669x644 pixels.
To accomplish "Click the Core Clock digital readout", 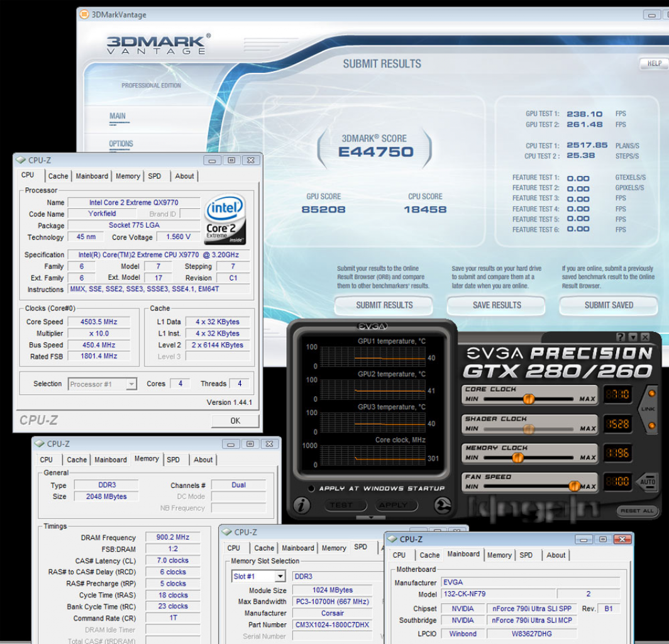I will (x=617, y=395).
